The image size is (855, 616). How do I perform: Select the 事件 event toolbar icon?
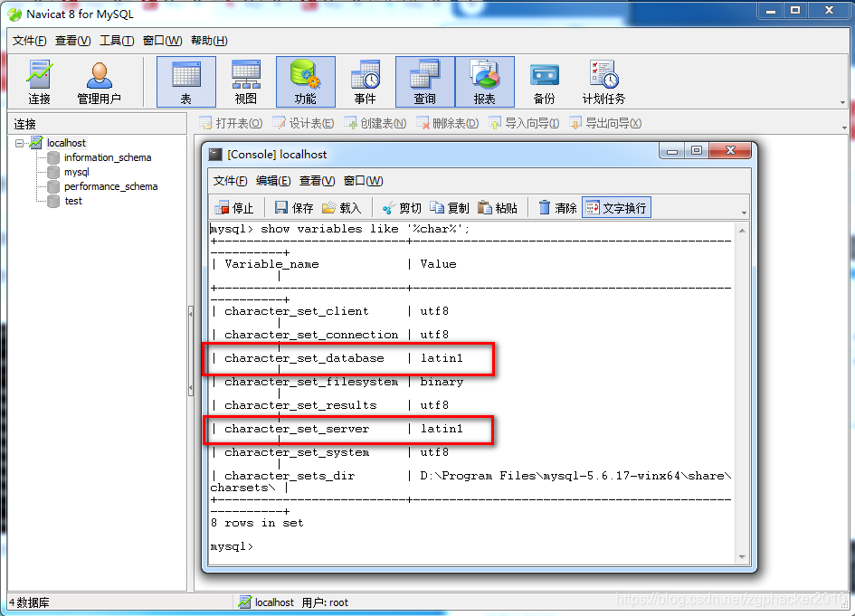coord(365,82)
